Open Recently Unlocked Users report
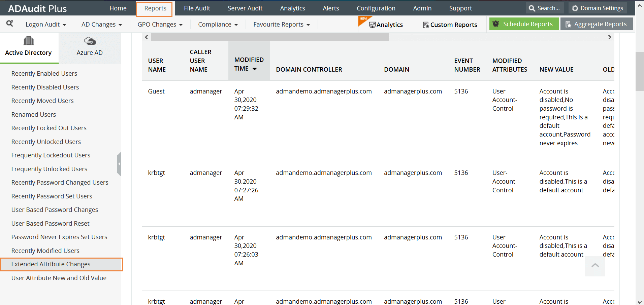 coord(46,142)
